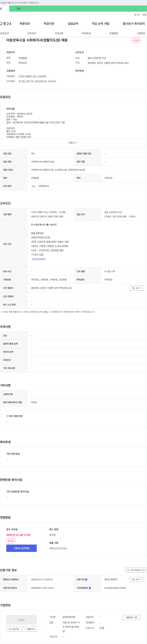147x644 pixels.
Task: Jump to 전형방법 section tab
Action: (114, 33)
